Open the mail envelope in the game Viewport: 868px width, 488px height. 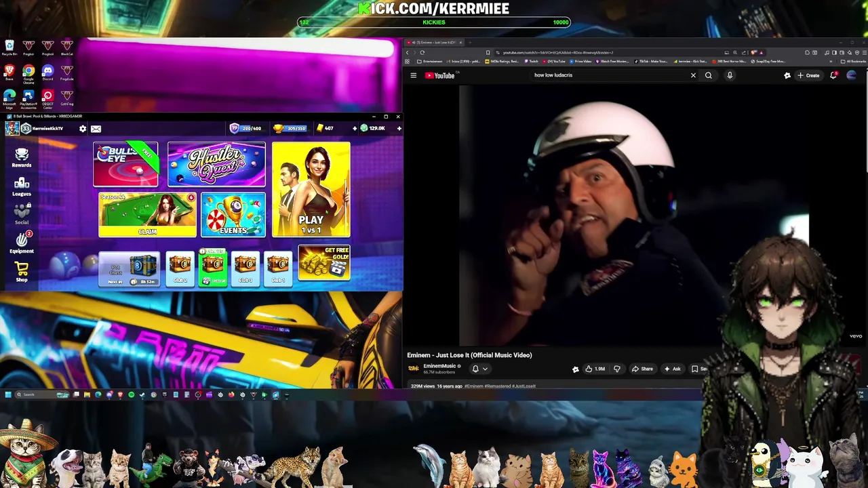click(x=96, y=128)
